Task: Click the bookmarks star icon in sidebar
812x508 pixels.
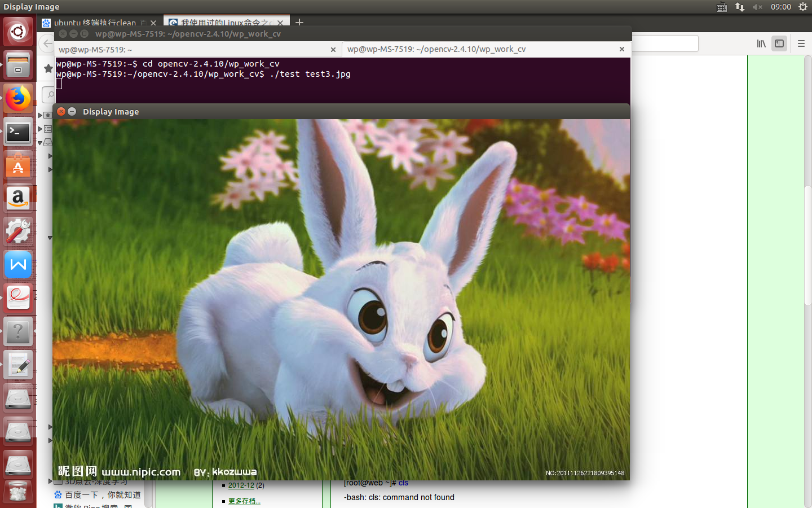Action: click(x=48, y=68)
